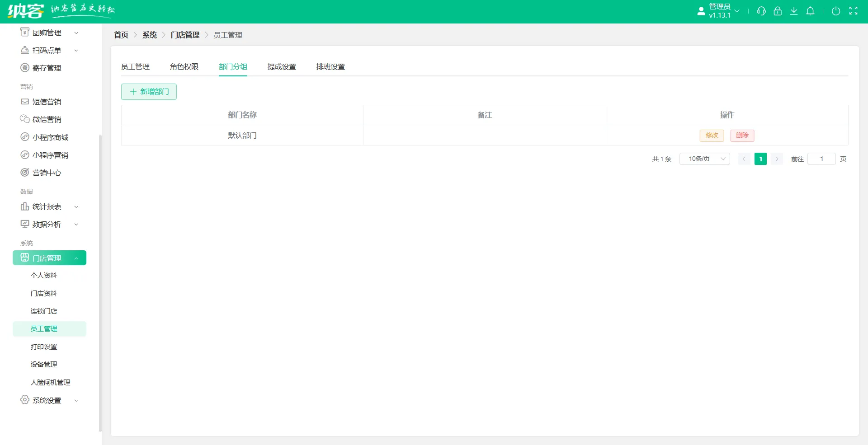Click the 前往 page number input field

(821, 159)
